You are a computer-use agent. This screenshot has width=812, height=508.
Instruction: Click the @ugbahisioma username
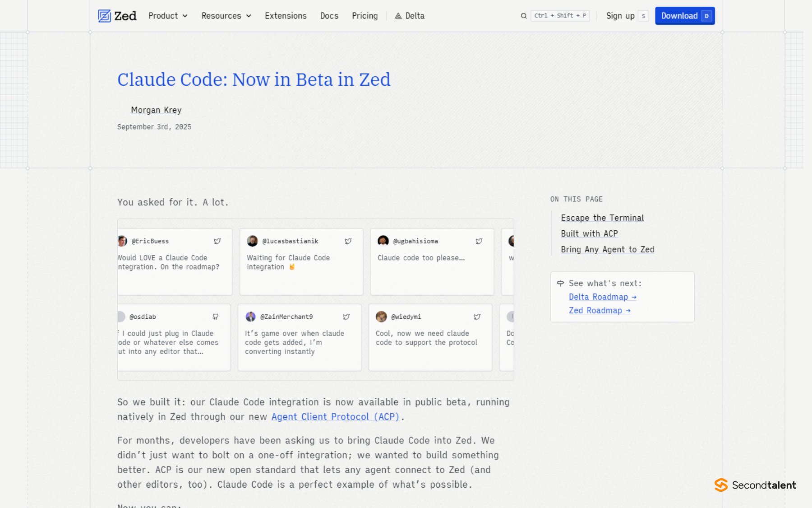415,241
